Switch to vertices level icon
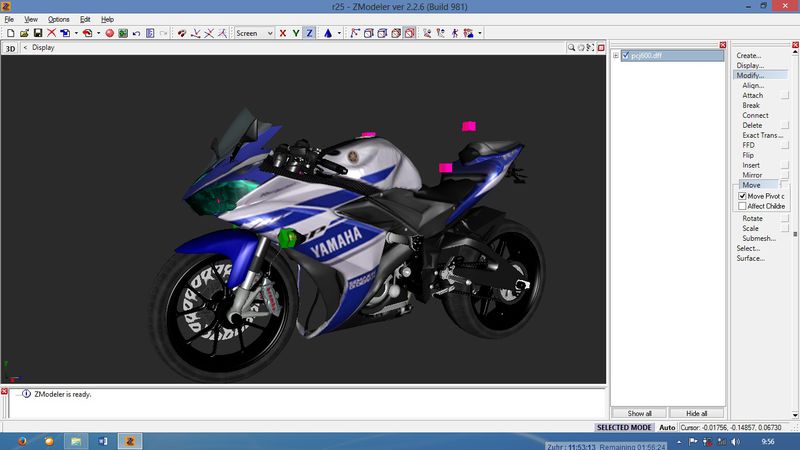 355,33
